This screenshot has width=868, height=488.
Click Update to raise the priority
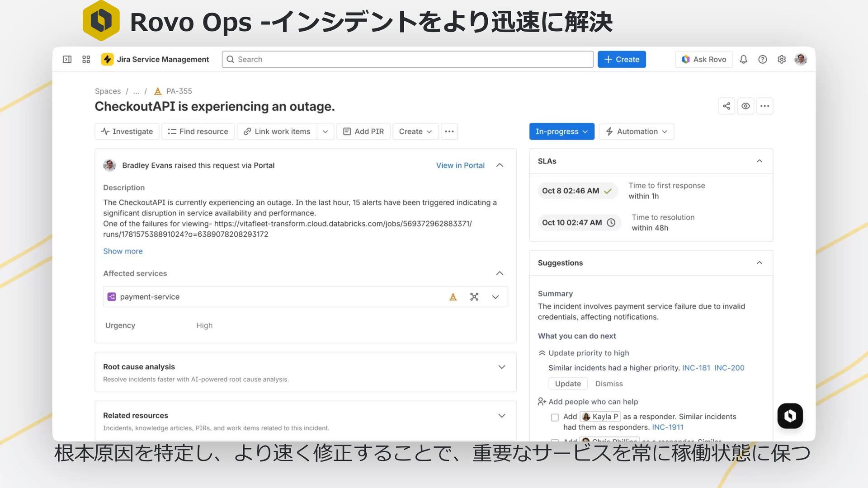[567, 384]
